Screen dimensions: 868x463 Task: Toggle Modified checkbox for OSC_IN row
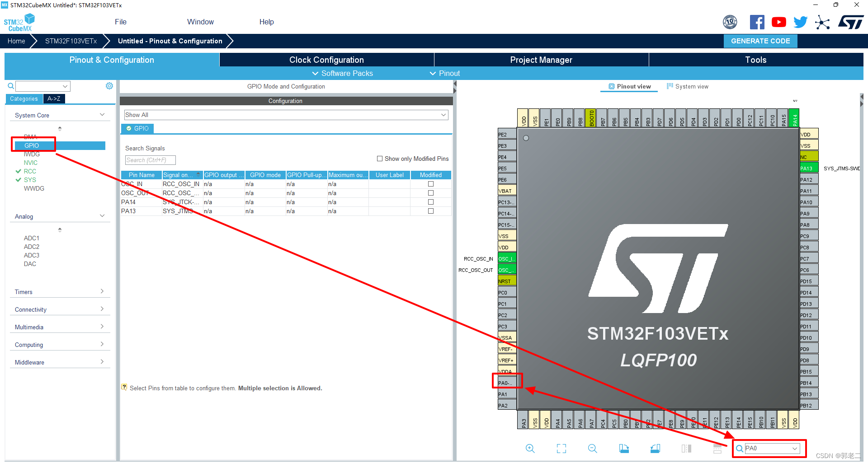[x=431, y=184]
